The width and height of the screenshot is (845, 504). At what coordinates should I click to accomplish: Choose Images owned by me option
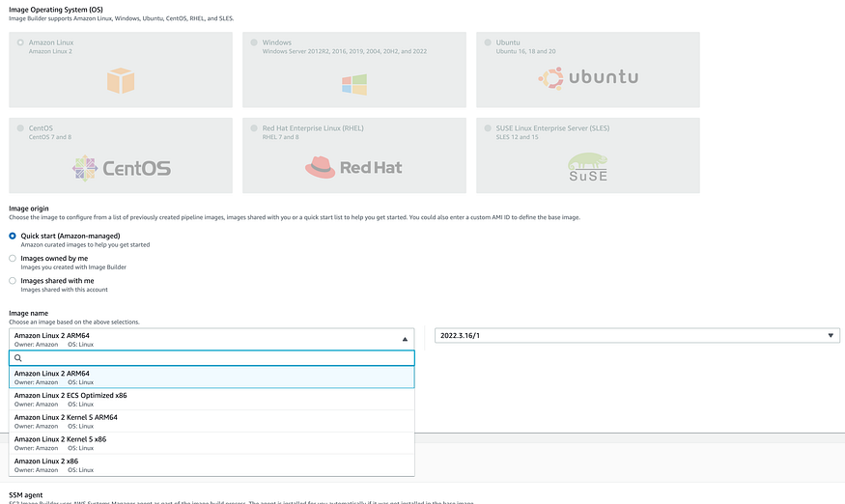click(13, 258)
